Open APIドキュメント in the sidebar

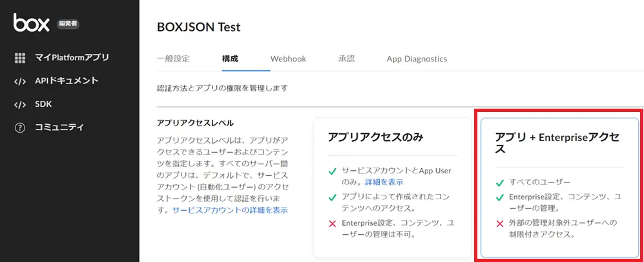point(67,81)
